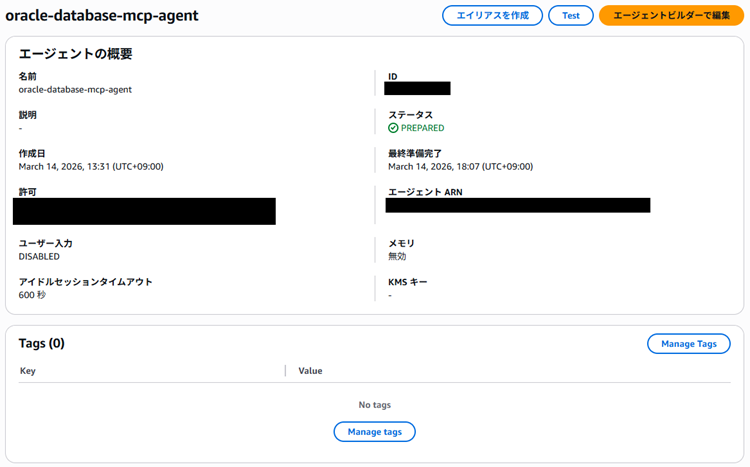
Task: Click the 600 秒 idle timeout value
Action: point(32,296)
